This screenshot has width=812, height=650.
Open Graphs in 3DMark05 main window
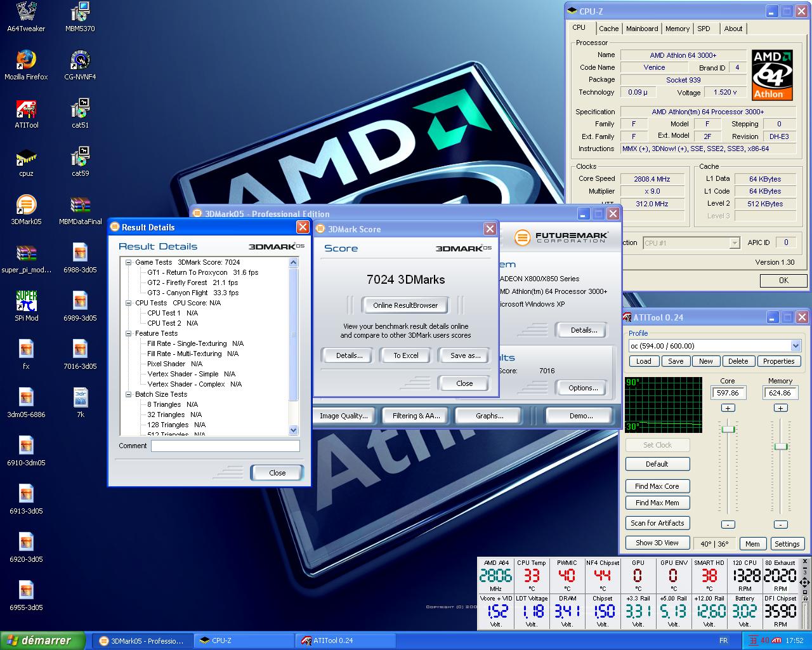click(490, 416)
